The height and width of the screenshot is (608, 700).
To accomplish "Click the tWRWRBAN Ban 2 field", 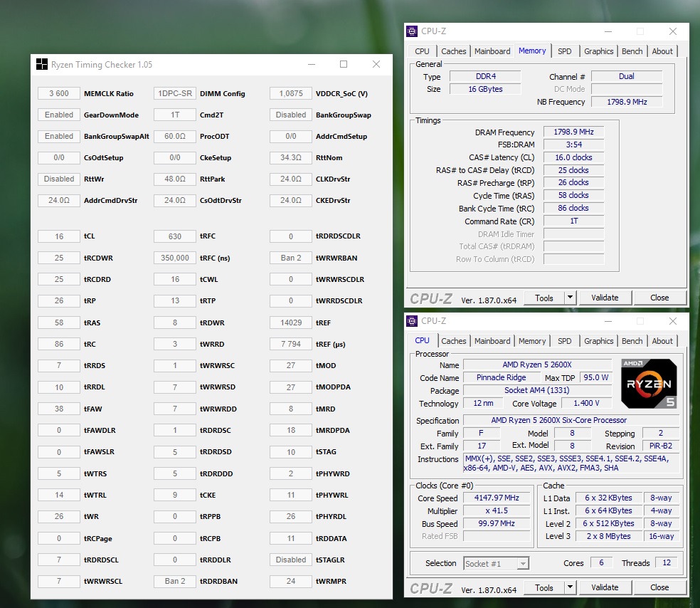I will click(291, 258).
